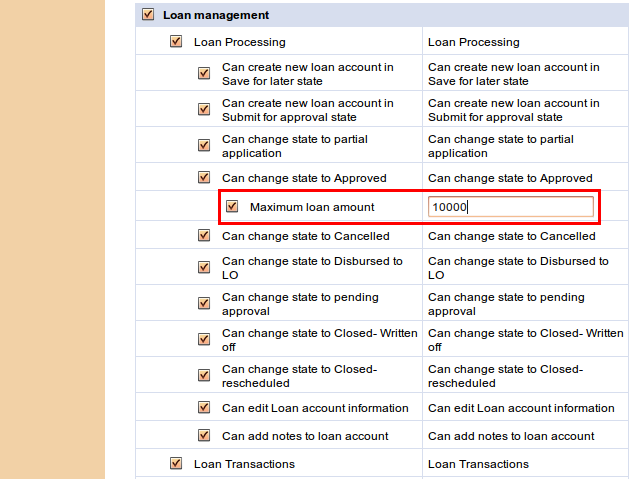Toggle the Maximum loan amount checkbox
This screenshot has height=479, width=636.
pos(232,207)
